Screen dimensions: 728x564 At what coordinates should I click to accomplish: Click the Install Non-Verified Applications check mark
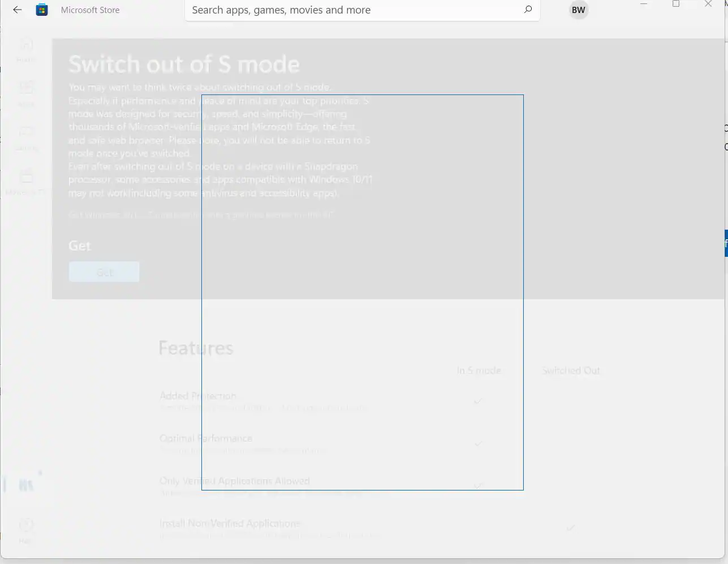pos(570,528)
